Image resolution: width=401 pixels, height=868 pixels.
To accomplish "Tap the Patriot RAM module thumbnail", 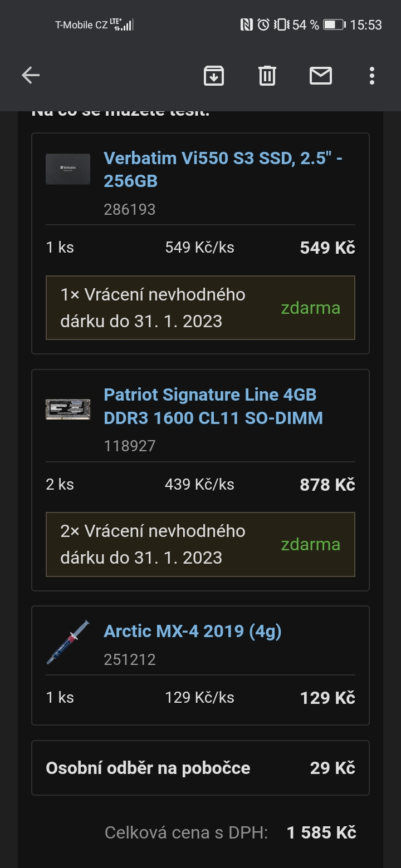I will click(68, 408).
